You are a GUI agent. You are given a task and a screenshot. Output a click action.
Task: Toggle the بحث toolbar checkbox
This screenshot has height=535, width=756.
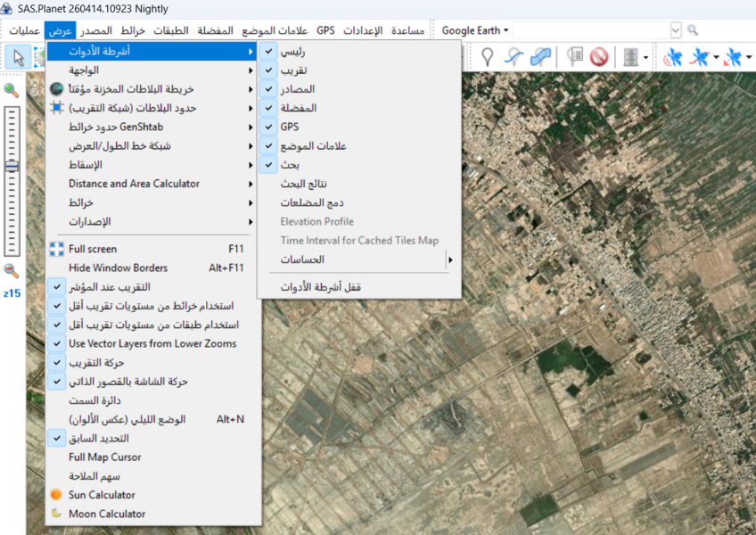point(268,165)
